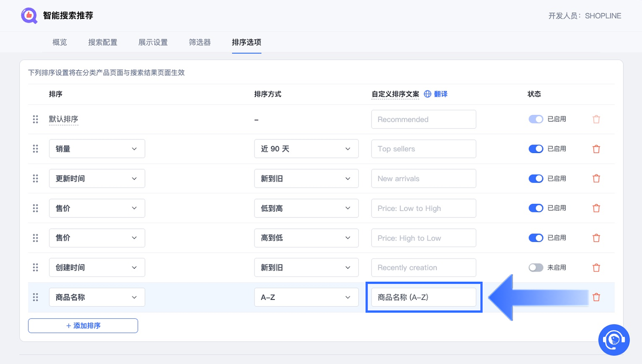Click trash icon for 更新时间 row
The height and width of the screenshot is (364, 642).
click(596, 179)
